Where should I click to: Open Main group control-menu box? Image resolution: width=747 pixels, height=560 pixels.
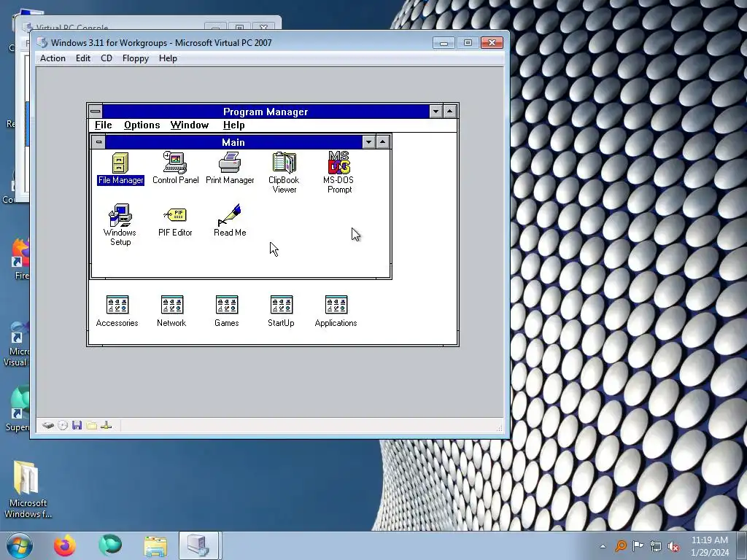[x=98, y=142]
